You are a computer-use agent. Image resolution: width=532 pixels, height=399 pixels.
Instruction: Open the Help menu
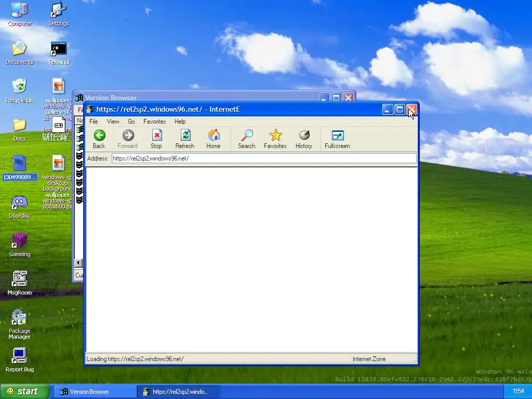180,122
